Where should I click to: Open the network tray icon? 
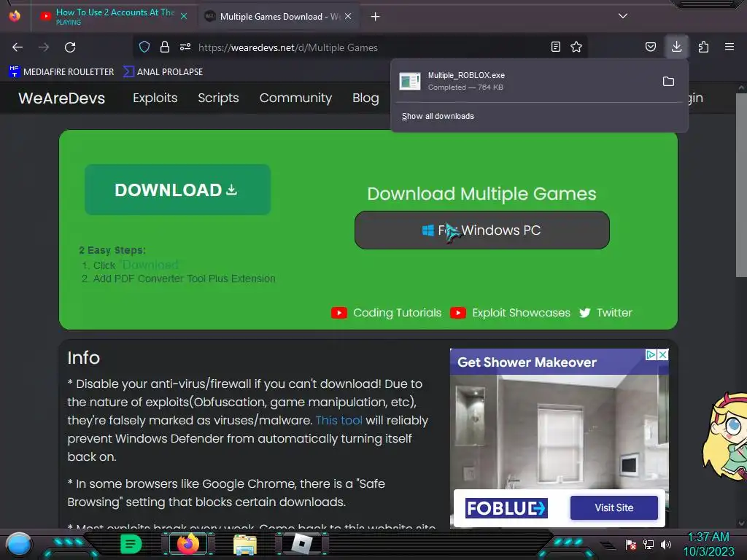coord(649,544)
